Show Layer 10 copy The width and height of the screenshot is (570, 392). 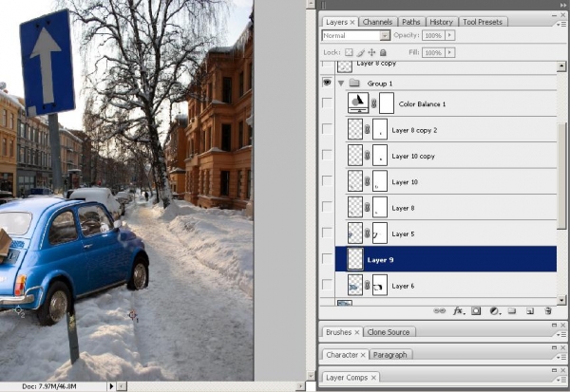point(327,155)
